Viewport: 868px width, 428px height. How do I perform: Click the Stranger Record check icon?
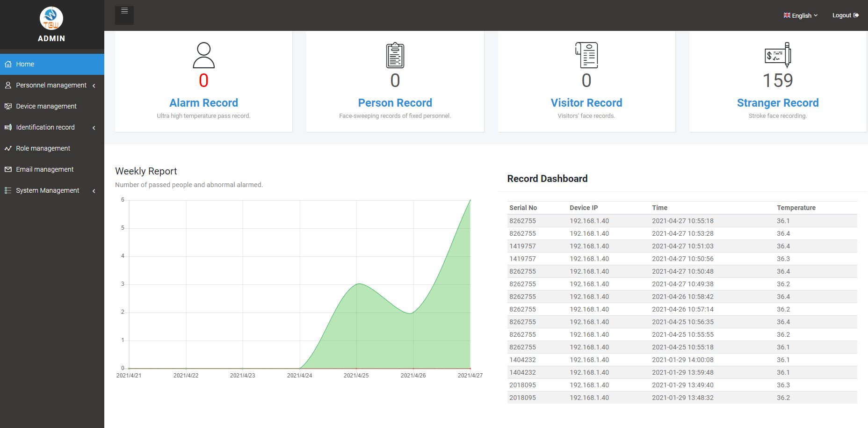(x=778, y=55)
